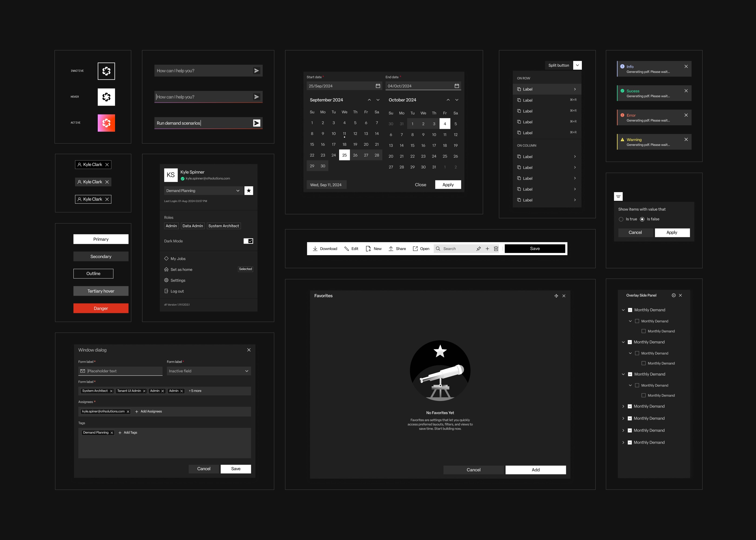Select the Settings menu item
756x540 pixels.
pos(178,280)
